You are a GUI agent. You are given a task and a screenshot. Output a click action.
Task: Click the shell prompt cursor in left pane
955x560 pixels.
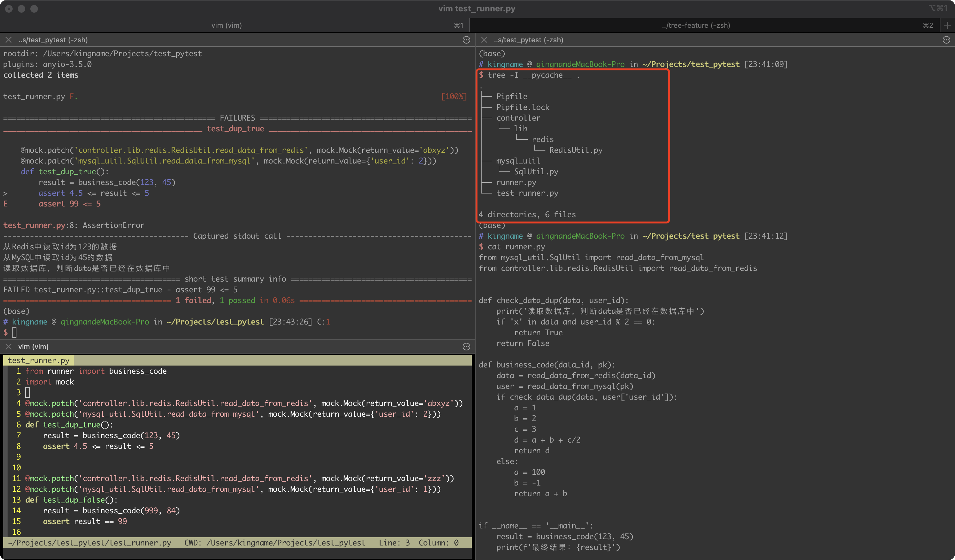coord(15,332)
